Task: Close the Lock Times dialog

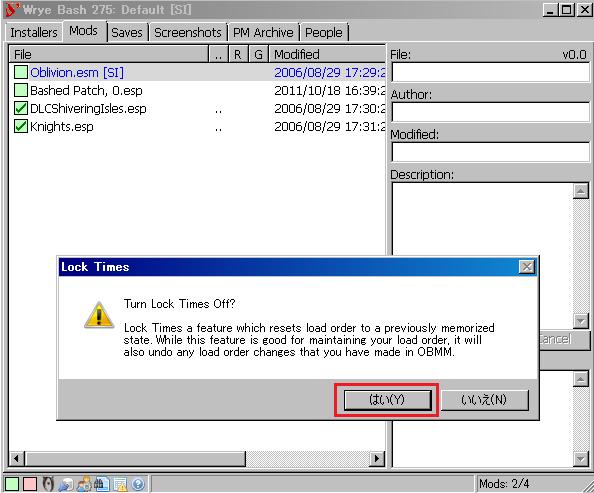Action: coord(527,267)
